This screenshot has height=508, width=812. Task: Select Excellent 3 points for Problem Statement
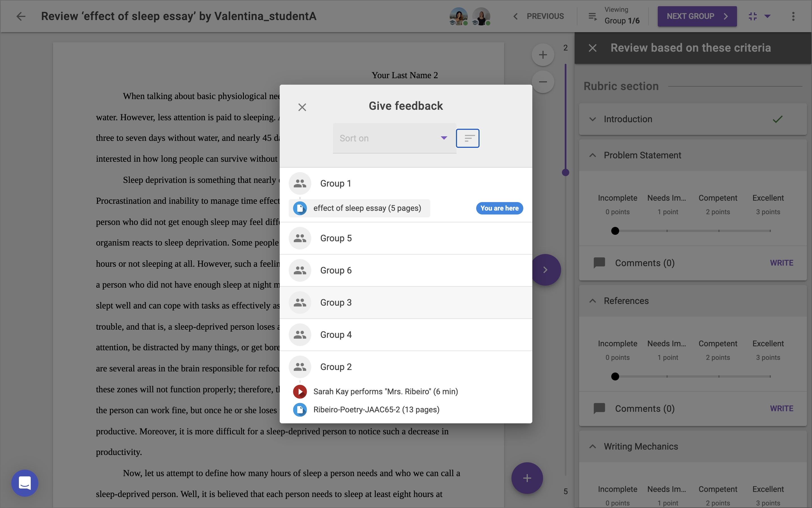[x=768, y=204]
